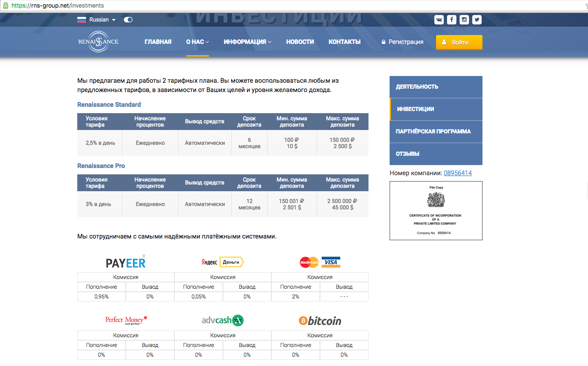
Task: Click the Renaissance logo in header
Action: (98, 42)
